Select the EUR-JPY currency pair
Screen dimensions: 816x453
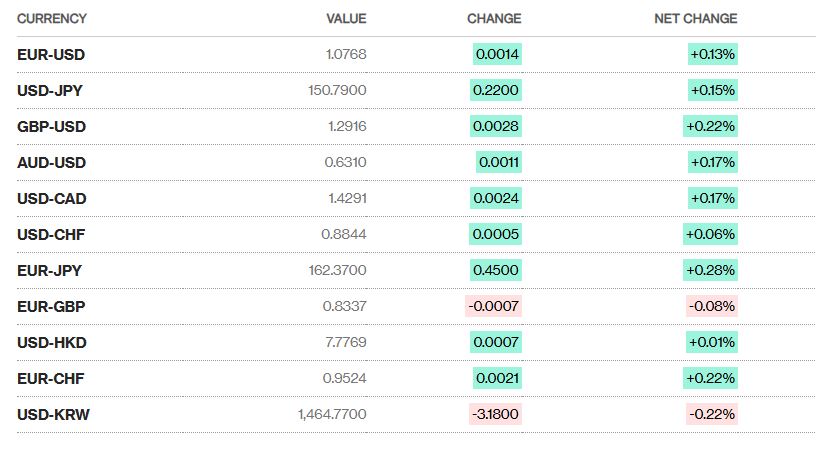tap(49, 270)
